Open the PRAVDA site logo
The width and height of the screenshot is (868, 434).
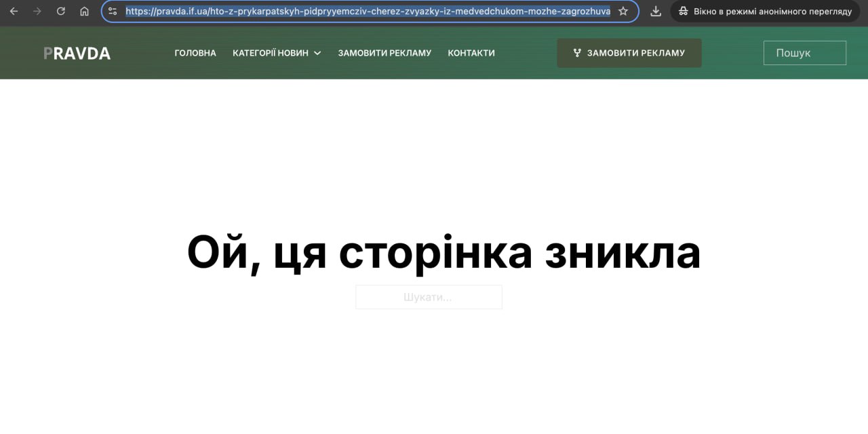77,54
